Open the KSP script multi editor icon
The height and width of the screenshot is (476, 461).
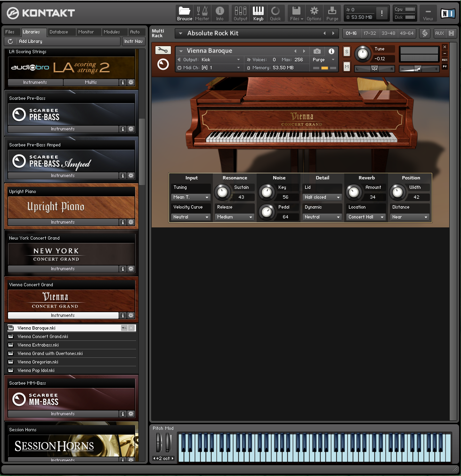coord(425,33)
